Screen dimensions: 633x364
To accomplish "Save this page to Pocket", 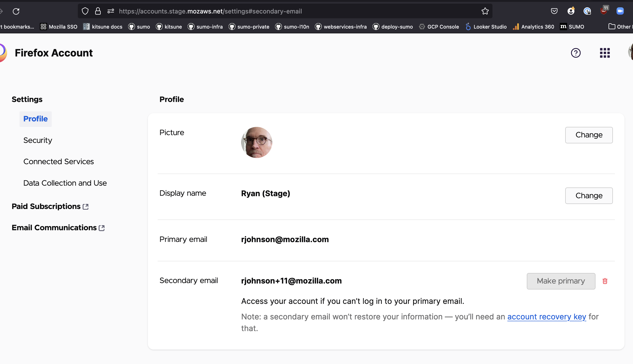I will pyautogui.click(x=554, y=11).
